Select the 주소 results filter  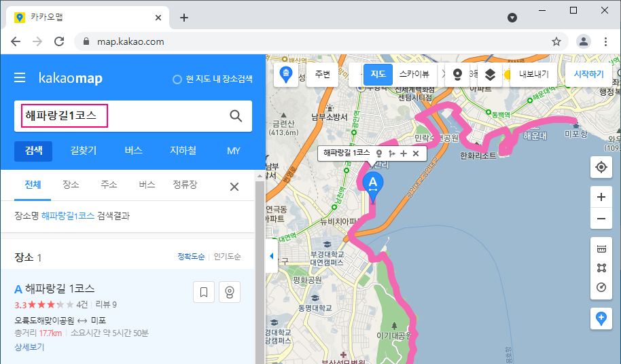(109, 185)
